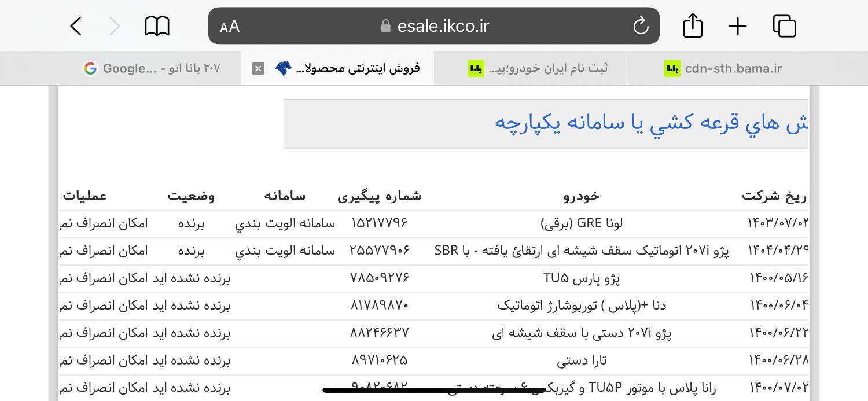
Task: Select tracking number ۸۱۷۸۹۸۷۰
Action: pyautogui.click(x=380, y=305)
